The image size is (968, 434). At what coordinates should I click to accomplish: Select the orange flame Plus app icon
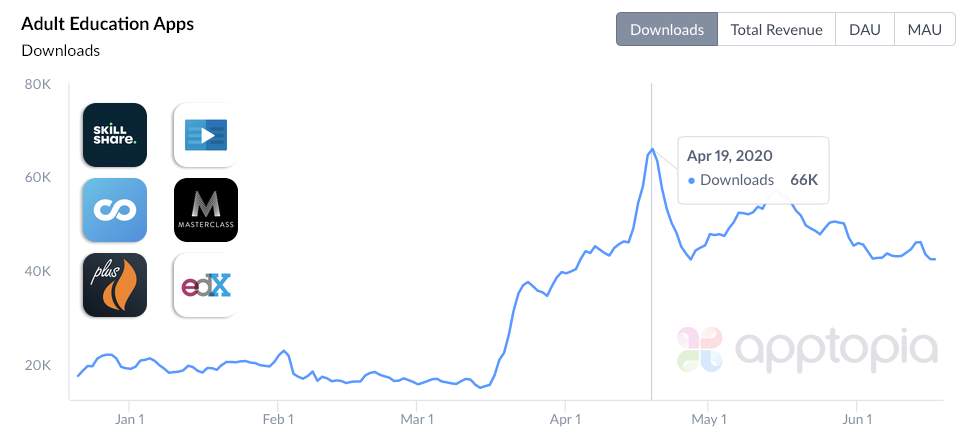[x=114, y=285]
